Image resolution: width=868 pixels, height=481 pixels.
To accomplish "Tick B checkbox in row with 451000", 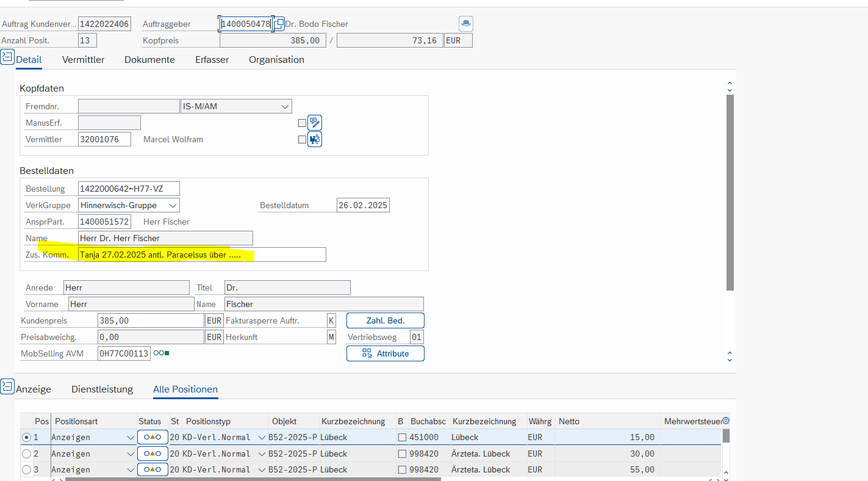I will [402, 437].
